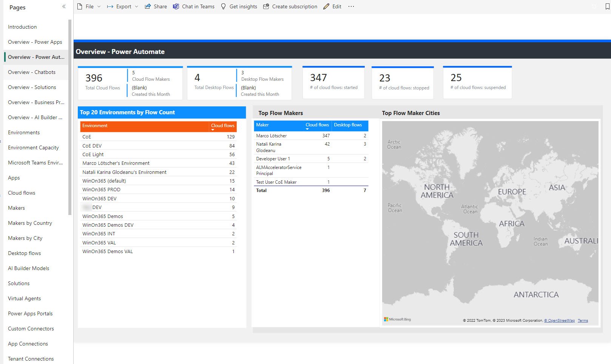Open the More options ellipsis menu

tap(351, 6)
